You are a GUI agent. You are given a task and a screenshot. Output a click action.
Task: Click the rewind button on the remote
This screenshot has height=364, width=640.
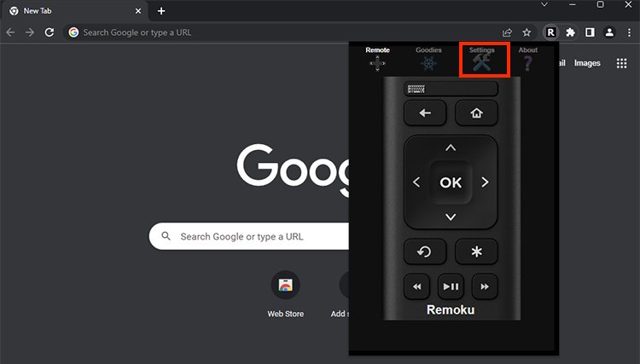pyautogui.click(x=416, y=286)
